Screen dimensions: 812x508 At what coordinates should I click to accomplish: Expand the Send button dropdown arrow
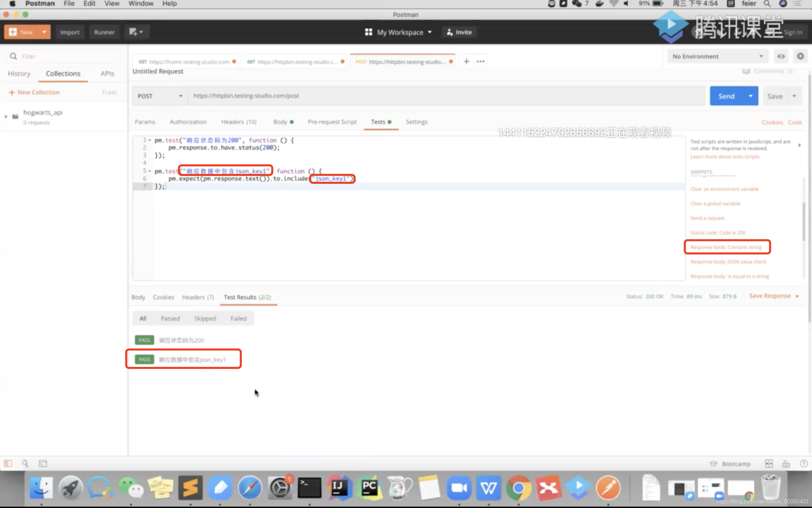click(x=750, y=96)
